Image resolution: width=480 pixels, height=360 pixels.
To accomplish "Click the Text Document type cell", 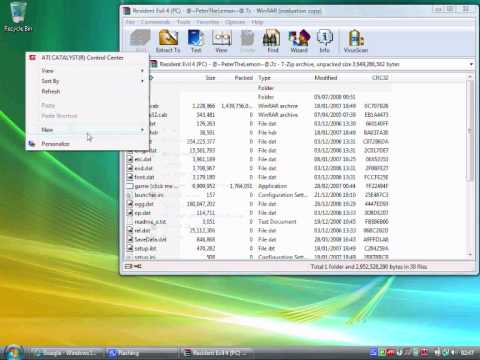I will (x=277, y=222).
